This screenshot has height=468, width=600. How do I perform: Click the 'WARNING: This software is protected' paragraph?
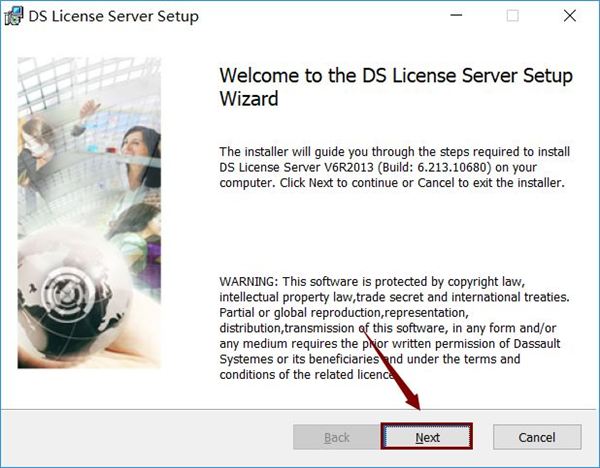click(x=395, y=328)
